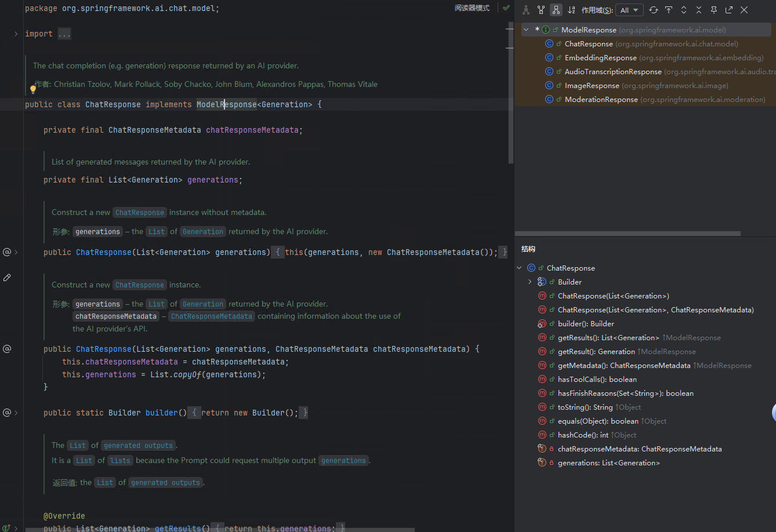
Task: Show class hierarchy using the greyed hierarchy icon
Action: (526, 10)
